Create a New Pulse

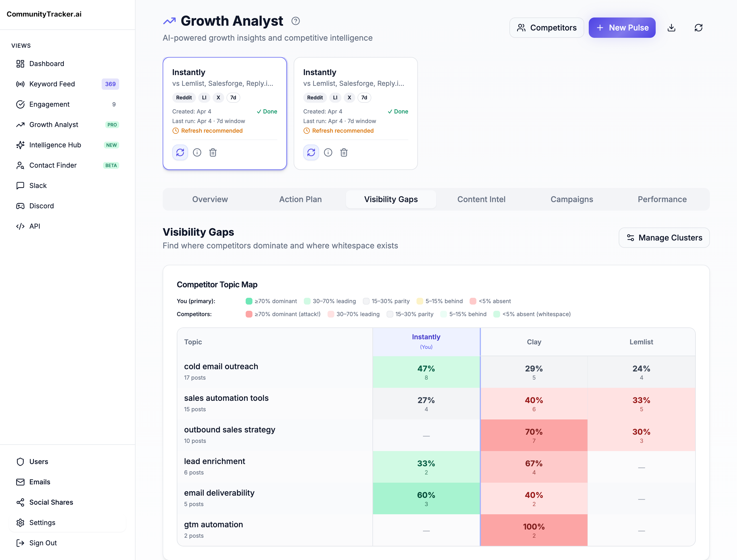622,28
